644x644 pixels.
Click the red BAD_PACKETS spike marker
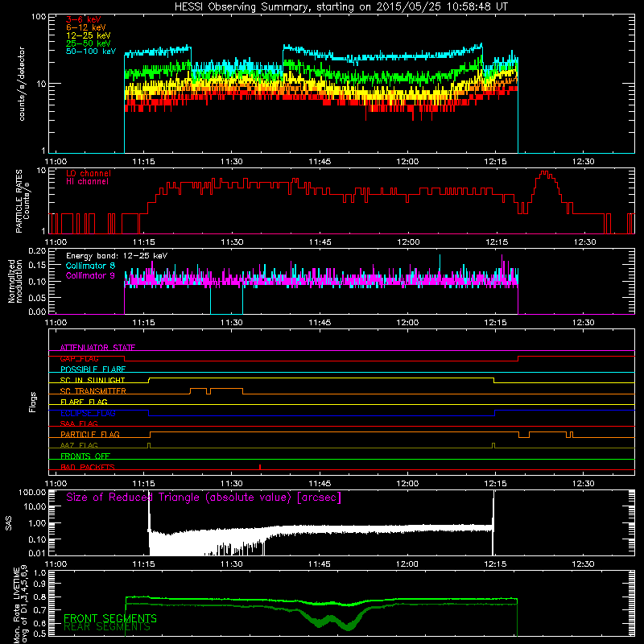click(x=260, y=467)
